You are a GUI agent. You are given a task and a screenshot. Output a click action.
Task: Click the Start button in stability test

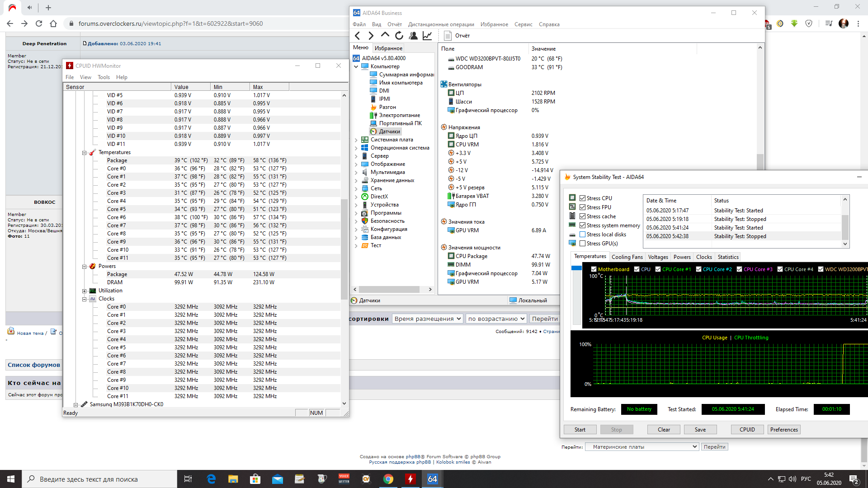580,430
